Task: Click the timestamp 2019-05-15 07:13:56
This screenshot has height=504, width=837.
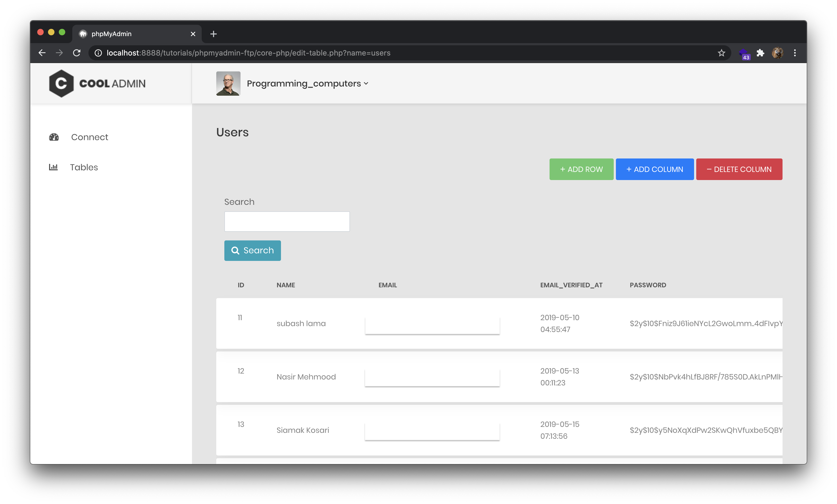Action: (560, 430)
